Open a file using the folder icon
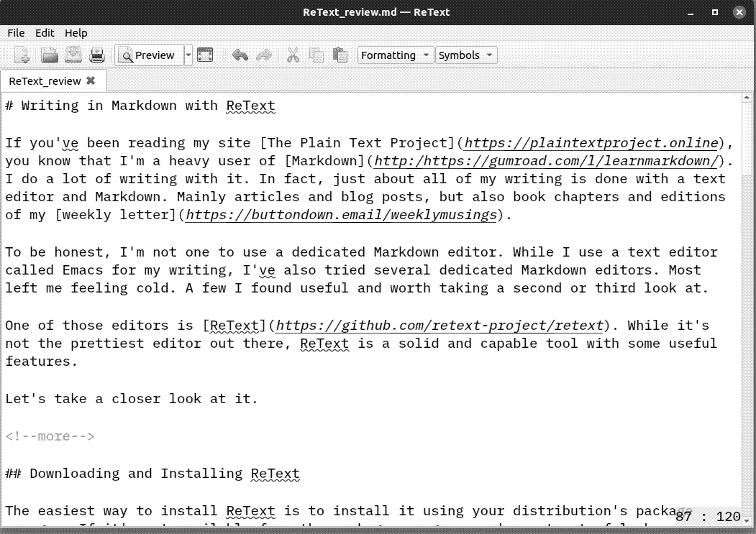 [49, 55]
